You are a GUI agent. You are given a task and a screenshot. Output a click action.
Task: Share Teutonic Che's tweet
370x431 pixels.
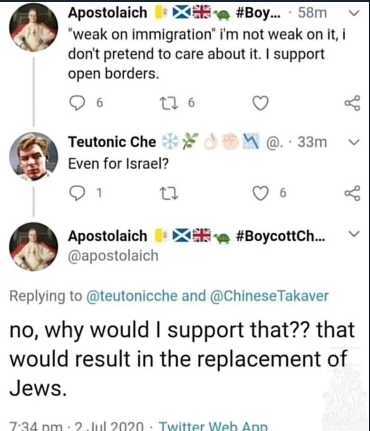pos(353,193)
